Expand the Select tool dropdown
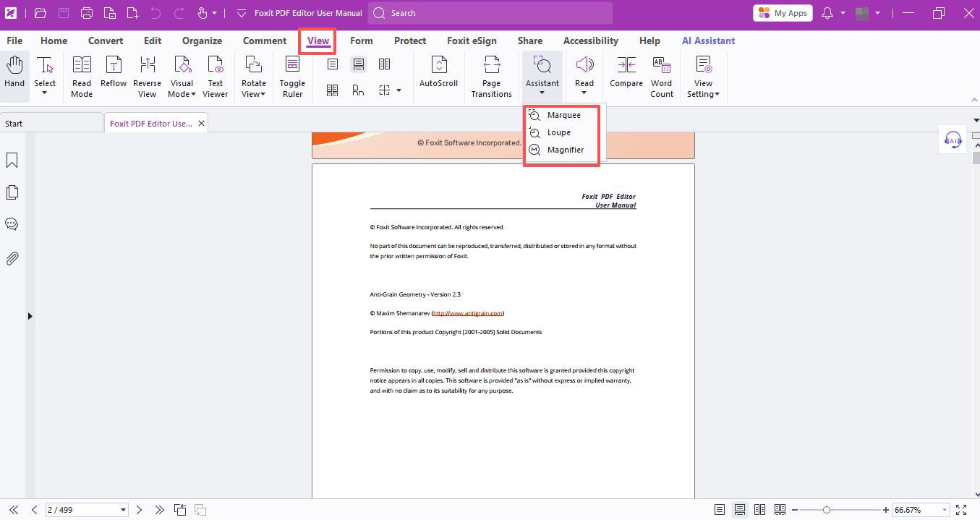 coord(45,93)
